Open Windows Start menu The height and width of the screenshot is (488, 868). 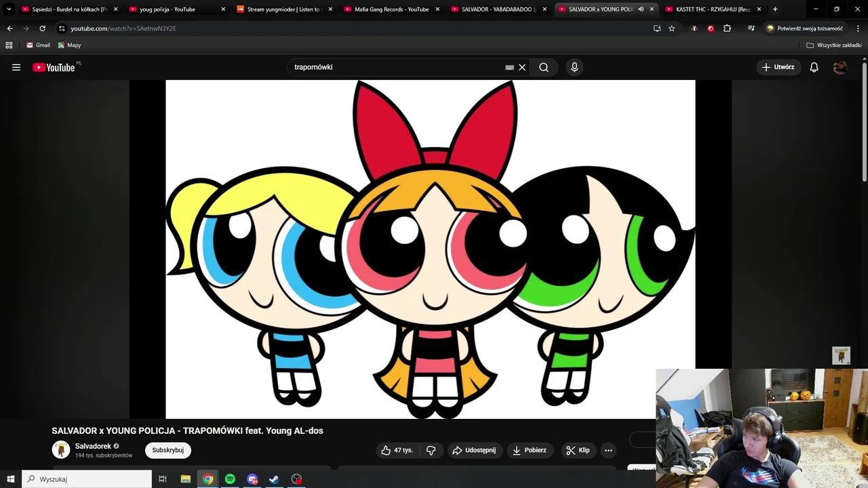point(10,479)
